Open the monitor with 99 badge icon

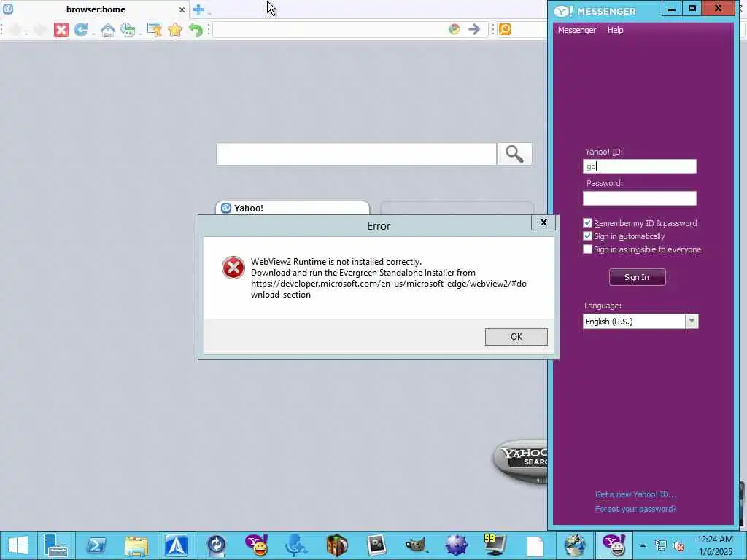pos(495,545)
